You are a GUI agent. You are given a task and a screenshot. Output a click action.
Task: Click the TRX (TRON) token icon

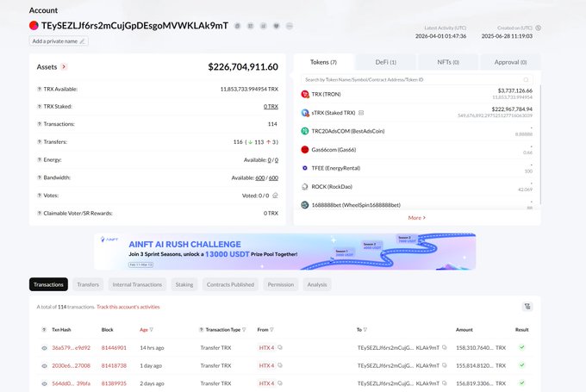pyautogui.click(x=305, y=94)
